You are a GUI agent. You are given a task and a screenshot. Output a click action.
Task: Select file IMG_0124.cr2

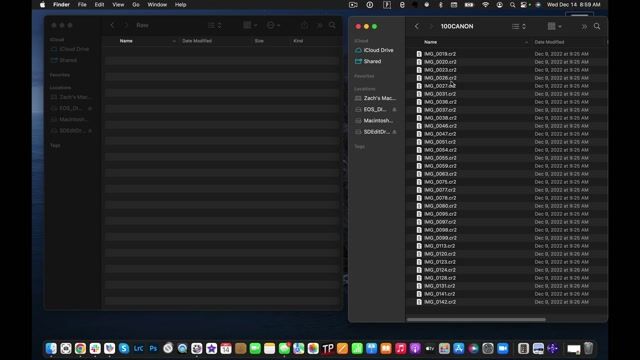(440, 270)
